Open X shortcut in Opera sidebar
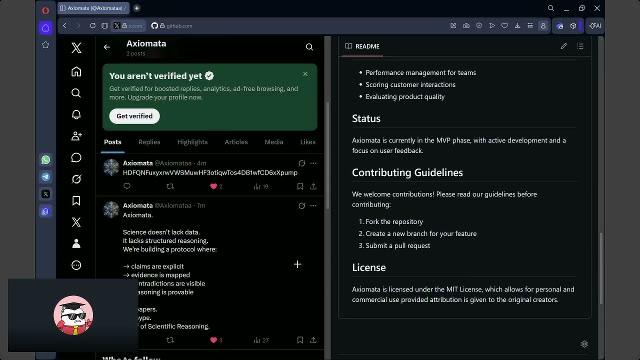 (46, 194)
